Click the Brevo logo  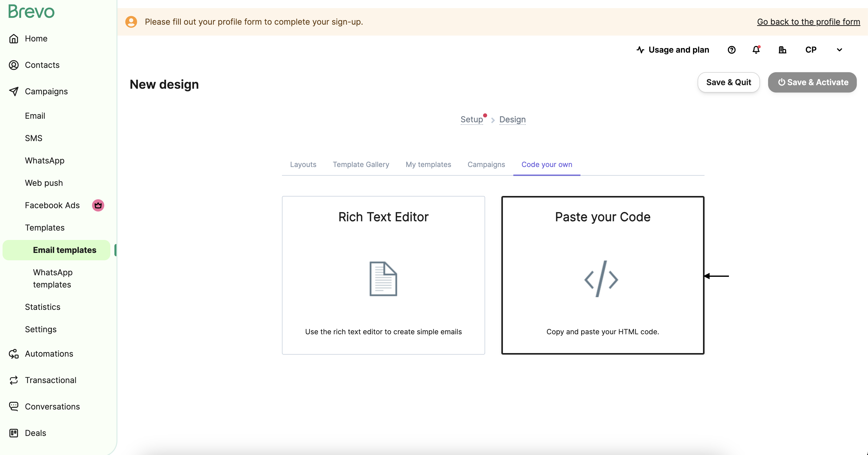[x=31, y=11]
